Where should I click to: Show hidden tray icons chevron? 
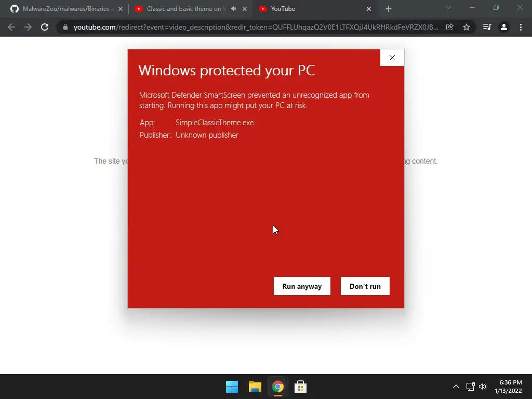[x=456, y=387]
